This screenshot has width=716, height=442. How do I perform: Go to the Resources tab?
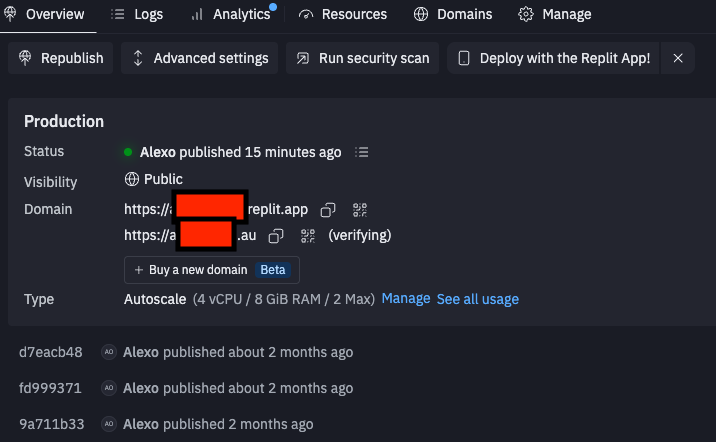[x=342, y=15]
